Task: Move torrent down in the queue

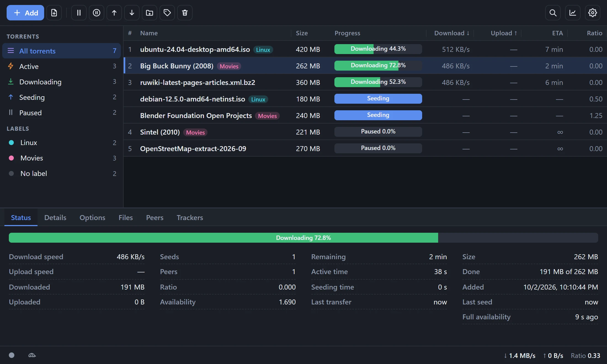Action: point(132,13)
